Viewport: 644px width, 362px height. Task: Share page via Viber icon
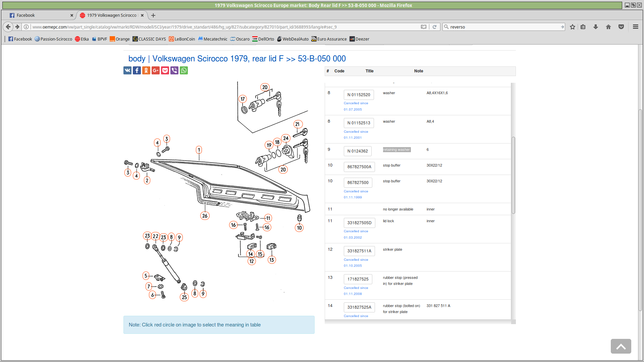point(174,70)
